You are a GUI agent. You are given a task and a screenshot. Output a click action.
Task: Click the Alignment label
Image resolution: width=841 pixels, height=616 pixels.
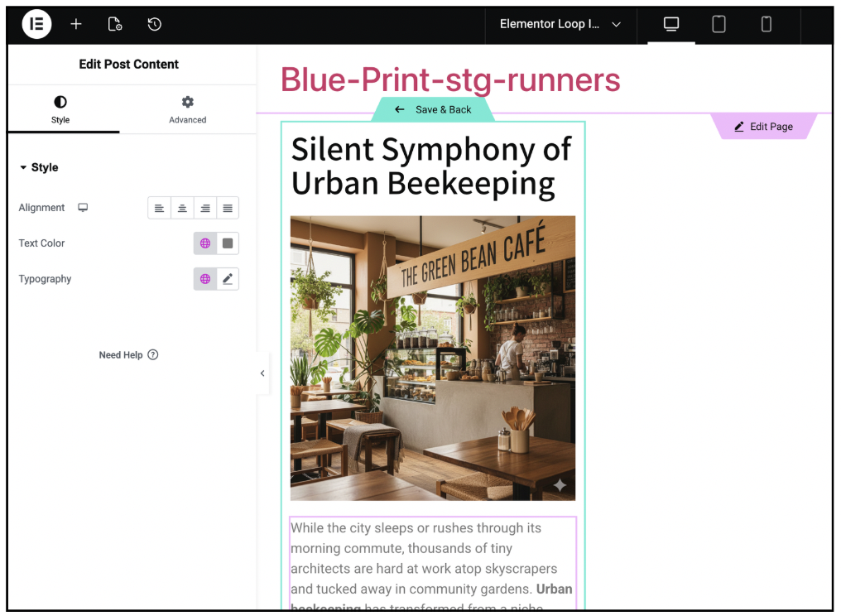(x=42, y=208)
